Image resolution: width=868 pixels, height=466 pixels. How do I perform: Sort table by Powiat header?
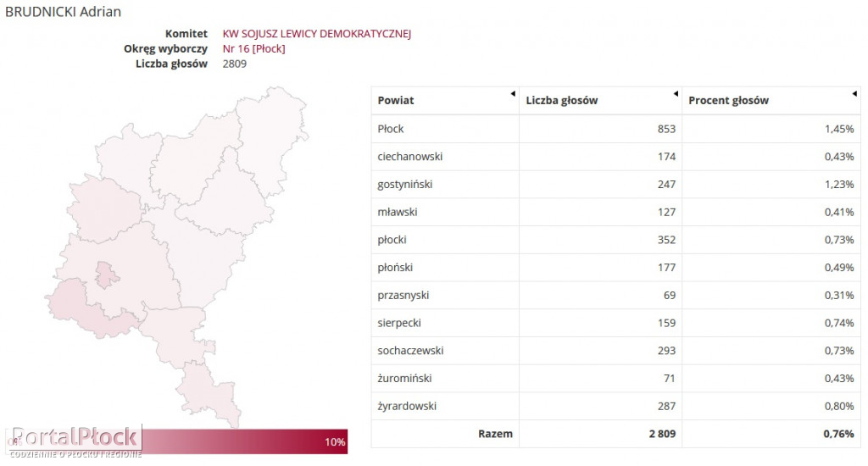(x=395, y=100)
